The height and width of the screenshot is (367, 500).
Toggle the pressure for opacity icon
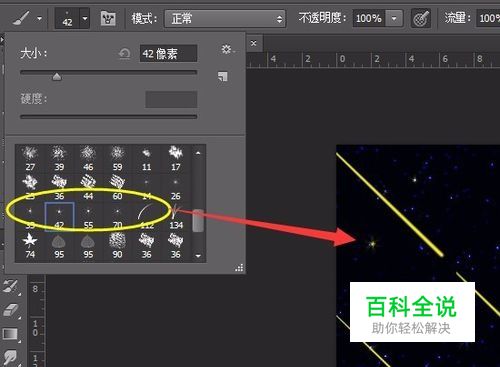pos(421,18)
